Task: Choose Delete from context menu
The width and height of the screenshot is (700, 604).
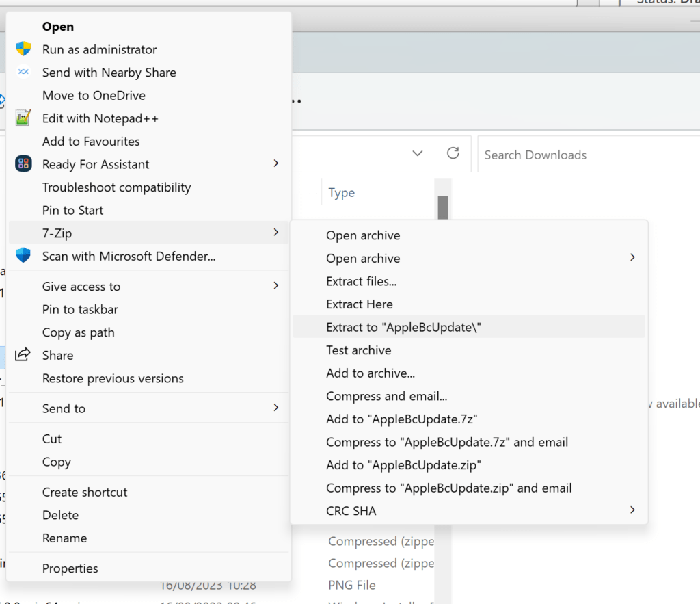Action: [148, 515]
